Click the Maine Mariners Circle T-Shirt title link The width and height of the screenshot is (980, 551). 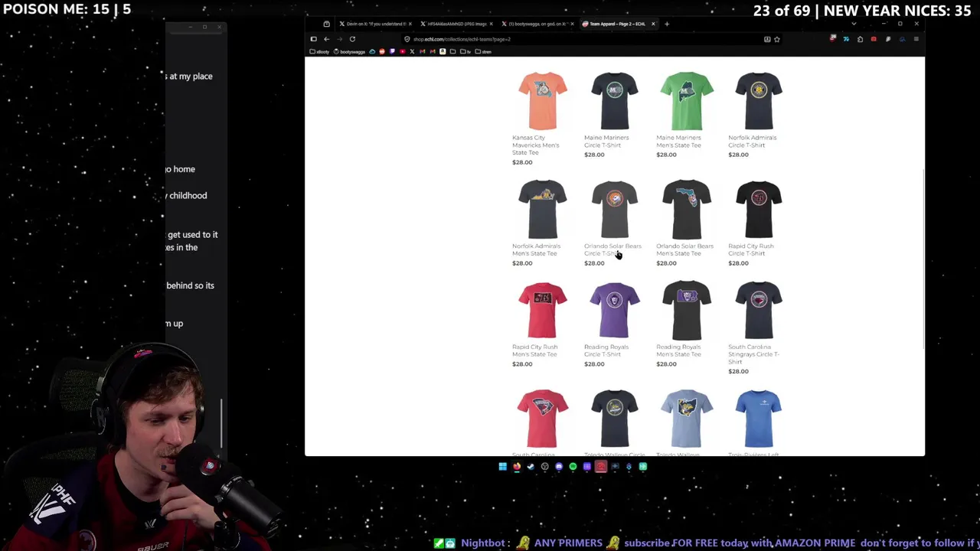pyautogui.click(x=606, y=141)
